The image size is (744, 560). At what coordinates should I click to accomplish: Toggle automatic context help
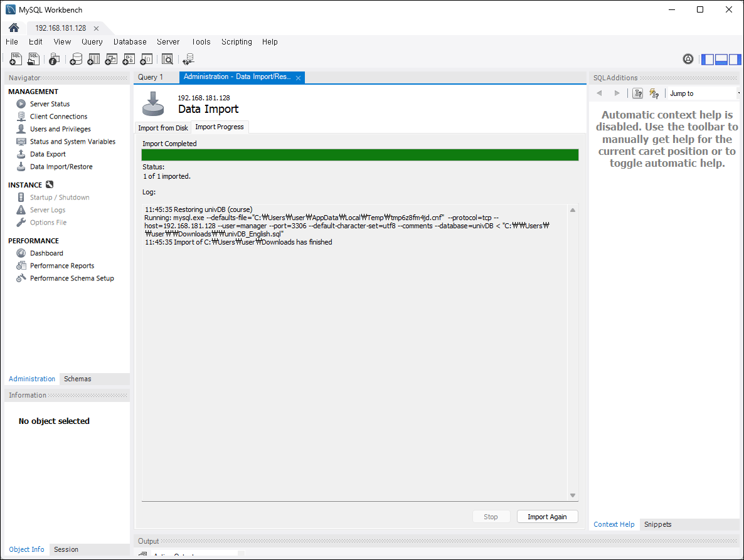tap(654, 93)
